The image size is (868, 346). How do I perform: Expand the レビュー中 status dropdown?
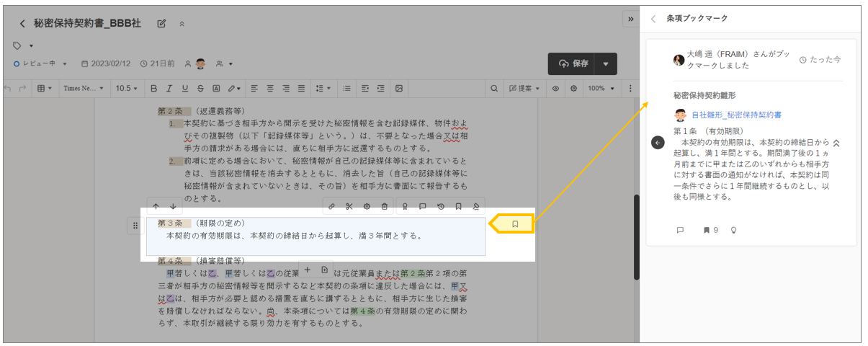tap(41, 63)
